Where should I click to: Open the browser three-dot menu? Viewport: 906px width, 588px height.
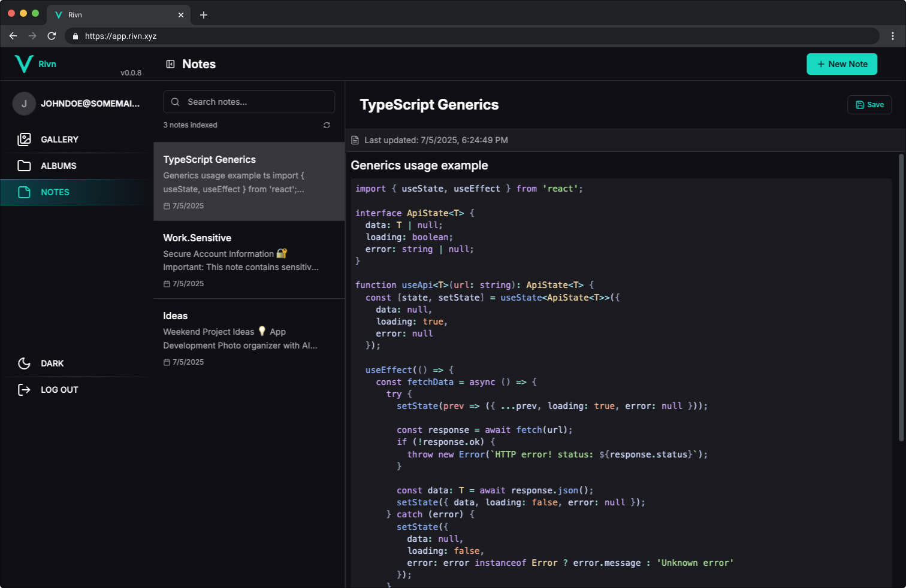click(x=893, y=36)
